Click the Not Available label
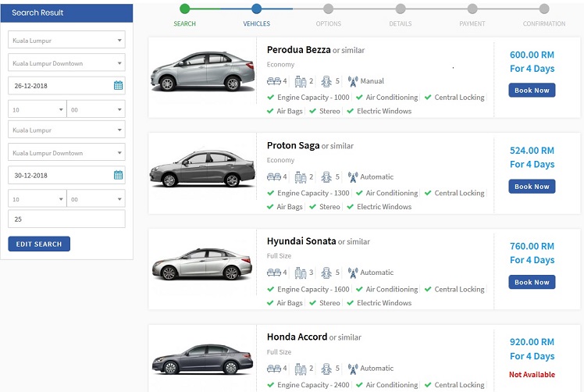Viewport: 584px width, 392px height. (x=532, y=375)
